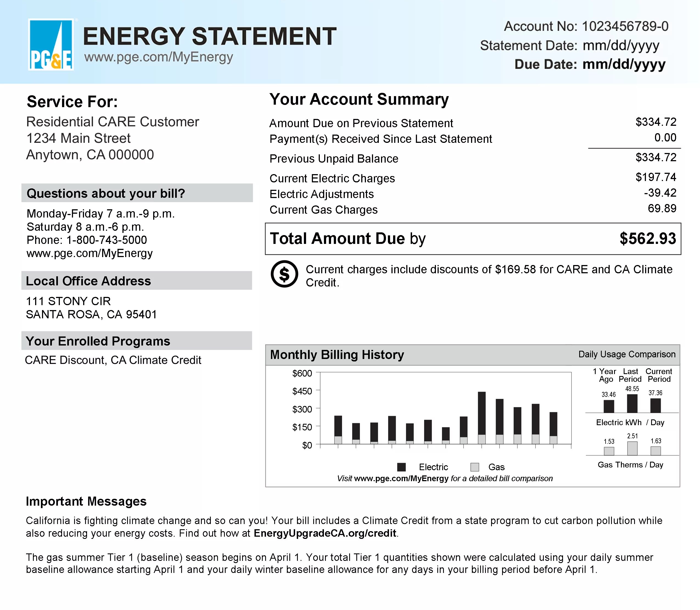Click the Statement Date value
This screenshot has height=610, width=700.
[621, 45]
